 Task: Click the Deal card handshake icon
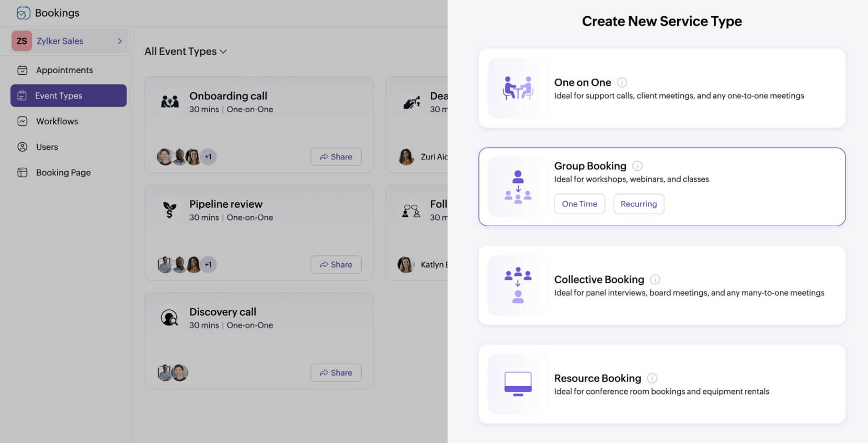[412, 102]
